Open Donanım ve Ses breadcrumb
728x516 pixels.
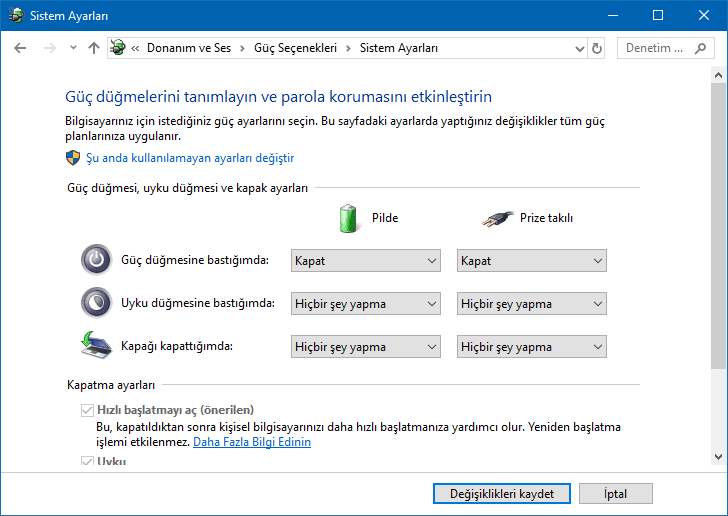(188, 48)
